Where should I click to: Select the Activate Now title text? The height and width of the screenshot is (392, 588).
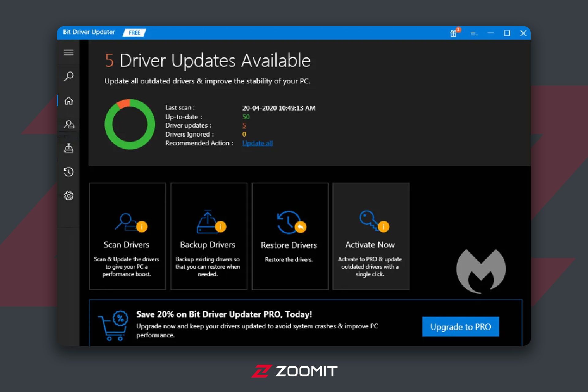[x=370, y=245]
